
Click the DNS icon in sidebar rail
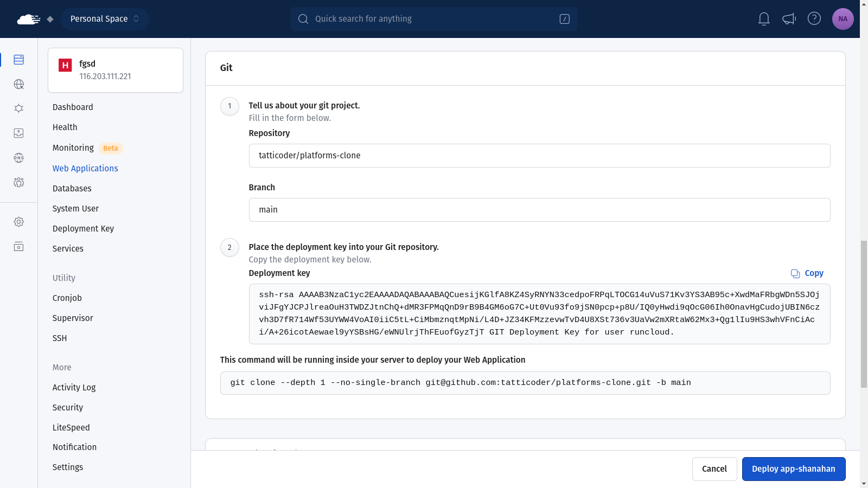pos(18,158)
